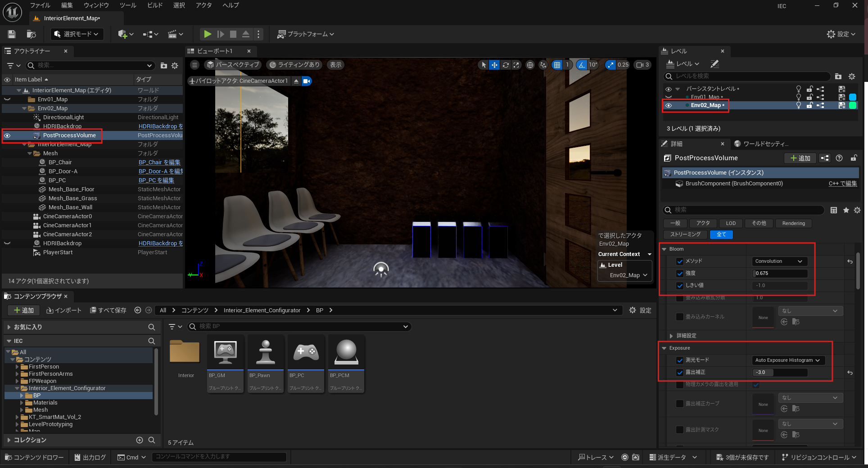Expand the 詳細設定 section in Bloom
This screenshot has height=468, width=868.
(671, 336)
